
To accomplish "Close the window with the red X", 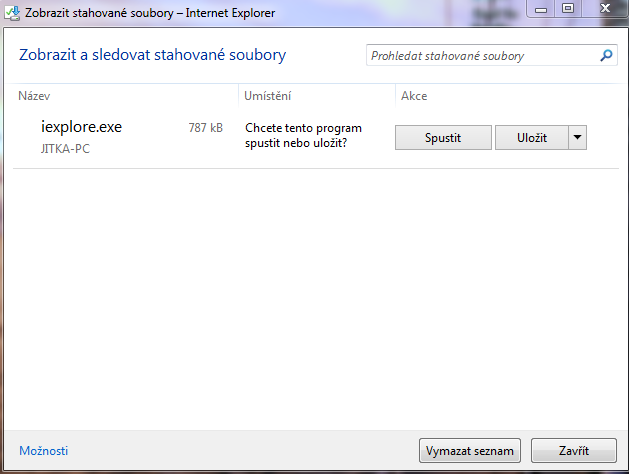I will (x=602, y=9).
